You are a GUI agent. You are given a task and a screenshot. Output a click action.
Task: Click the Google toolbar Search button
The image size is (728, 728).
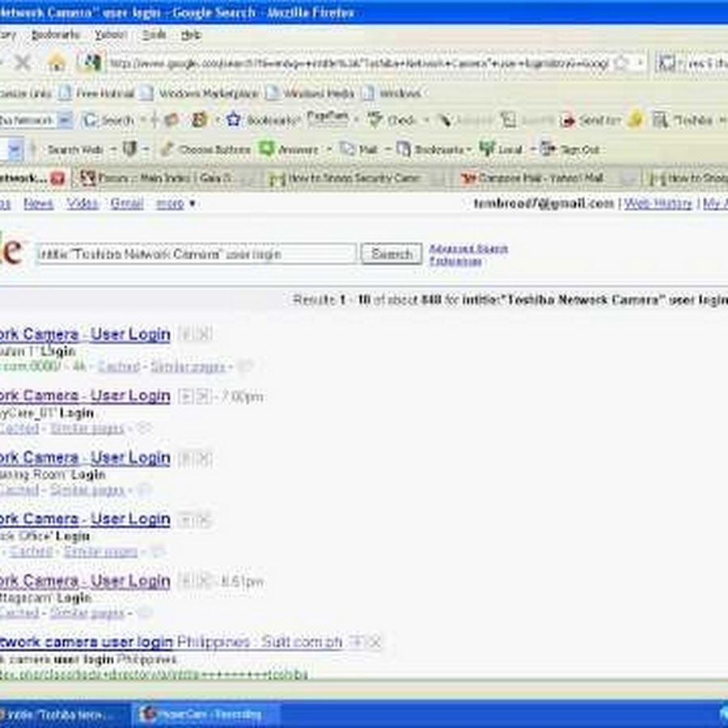pos(108,121)
